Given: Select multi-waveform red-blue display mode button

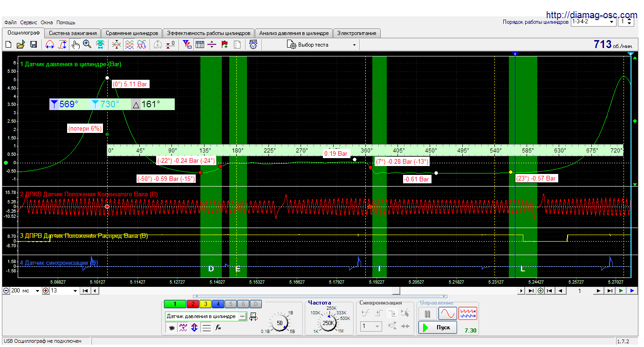Looking at the screenshot, I should tap(468, 313).
